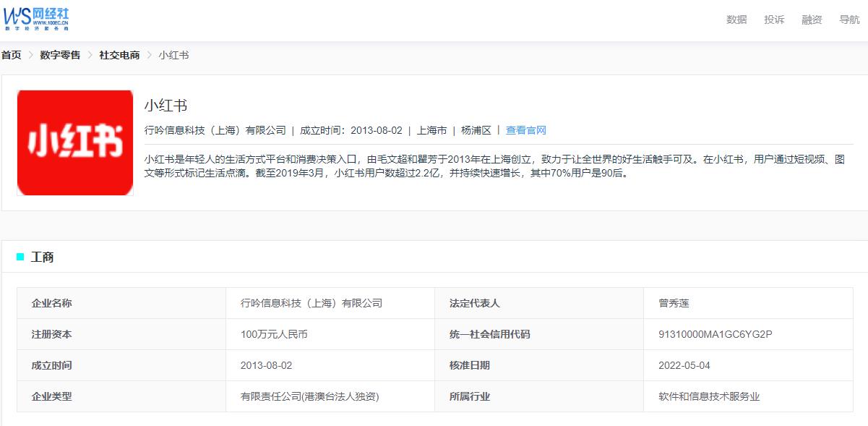Open the 投诉 navigation item
The height and width of the screenshot is (426, 868).
(x=773, y=20)
